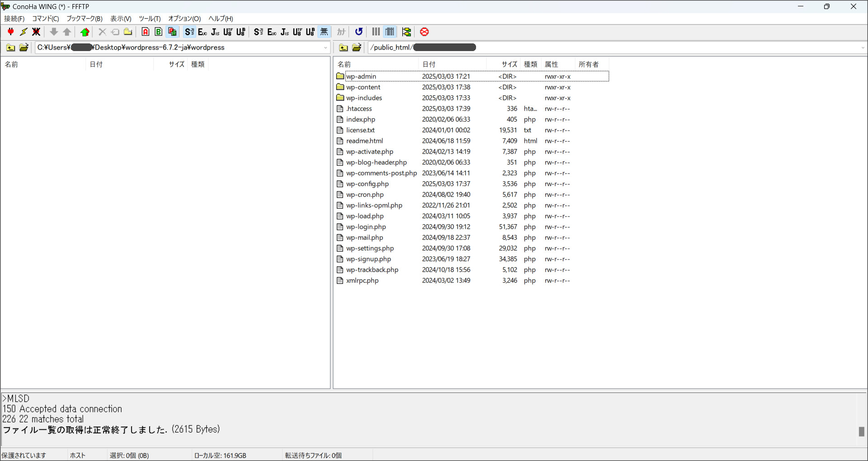Select no kanji conversion (無) icon
The width and height of the screenshot is (868, 461).
pyautogui.click(x=324, y=32)
